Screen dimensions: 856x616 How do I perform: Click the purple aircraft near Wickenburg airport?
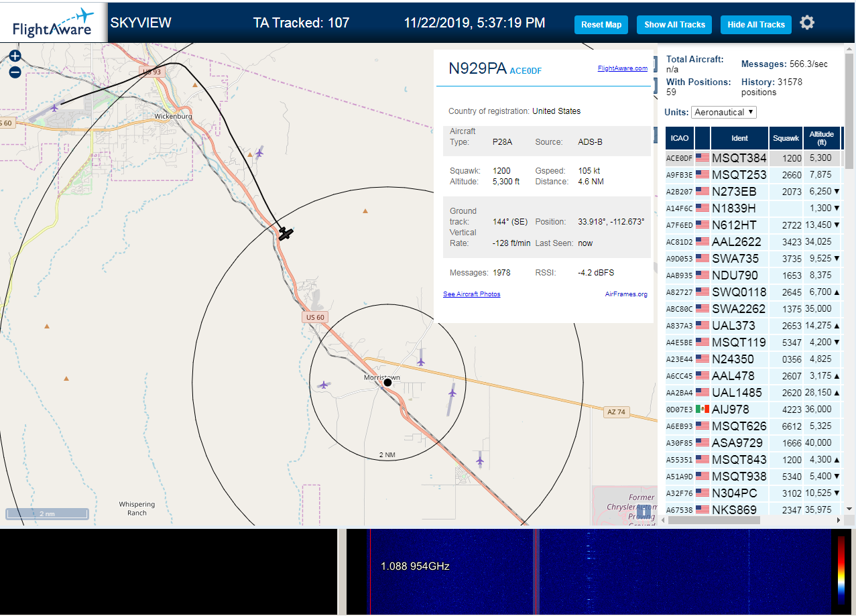[x=55, y=107]
